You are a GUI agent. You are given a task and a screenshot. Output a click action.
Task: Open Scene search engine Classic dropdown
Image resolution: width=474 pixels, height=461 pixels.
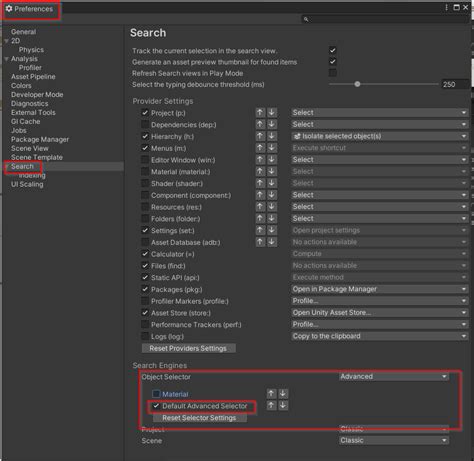pyautogui.click(x=394, y=440)
